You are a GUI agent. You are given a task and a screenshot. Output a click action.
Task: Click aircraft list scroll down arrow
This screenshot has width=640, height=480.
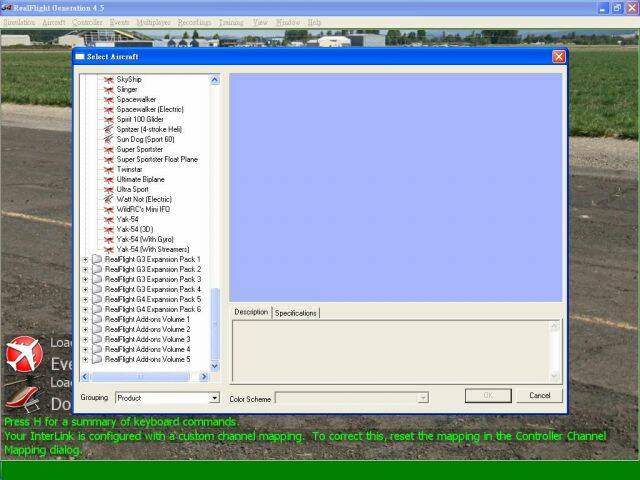(215, 366)
